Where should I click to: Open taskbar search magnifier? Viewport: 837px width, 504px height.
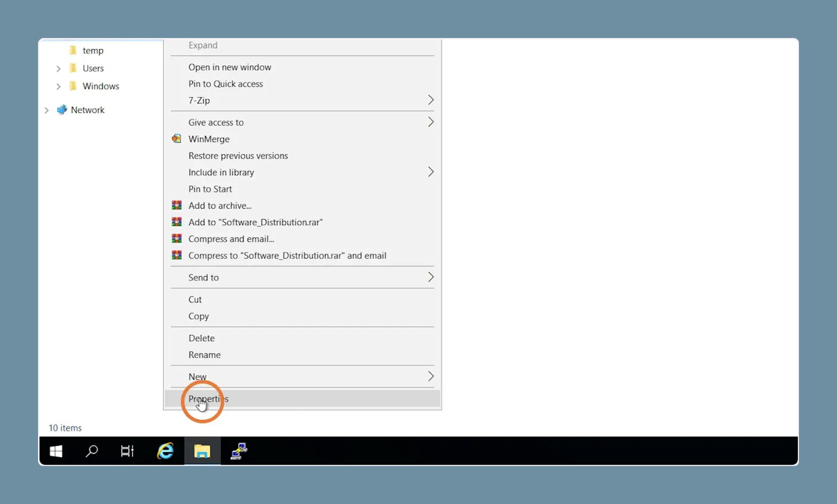click(92, 451)
